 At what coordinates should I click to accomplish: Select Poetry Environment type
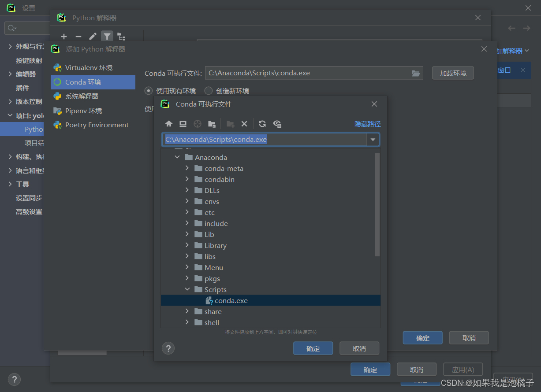click(x=93, y=125)
